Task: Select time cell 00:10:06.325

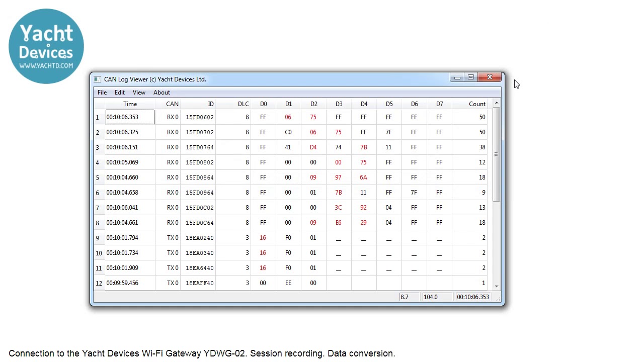Action: tap(130, 132)
